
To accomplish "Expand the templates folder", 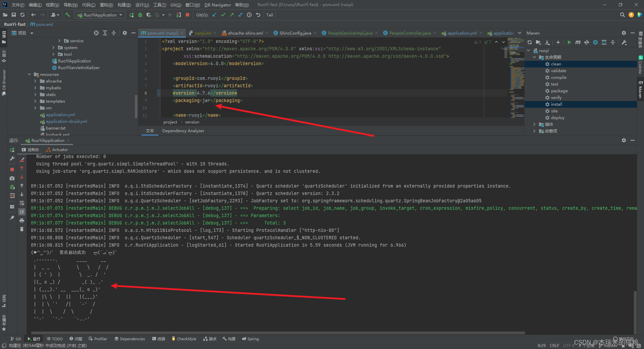I will tap(35, 101).
